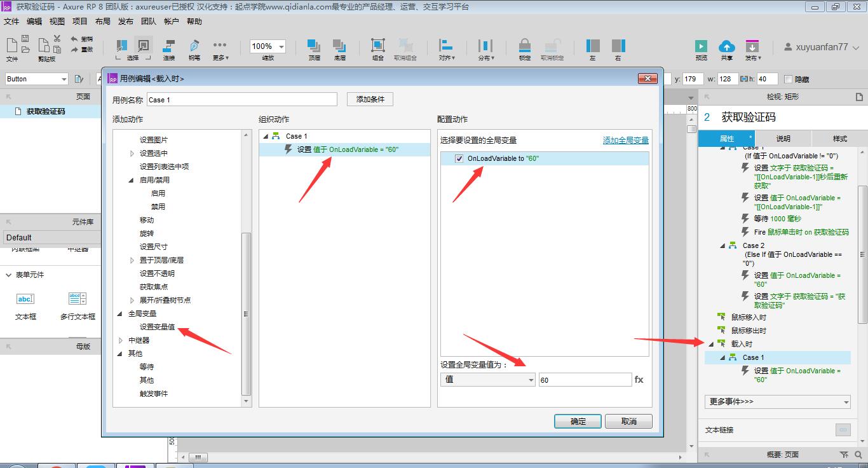Select the intersected selection mode tool
This screenshot has height=468, width=868.
click(121, 46)
